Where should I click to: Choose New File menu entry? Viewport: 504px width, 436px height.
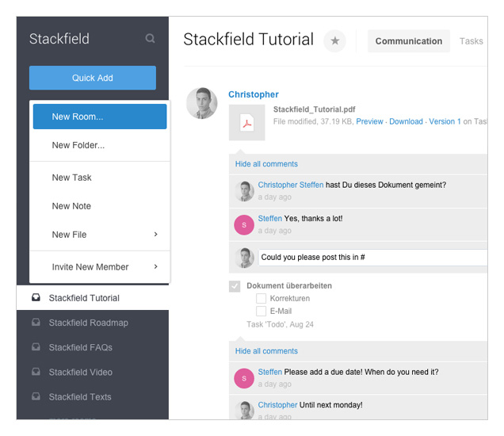pos(100,235)
